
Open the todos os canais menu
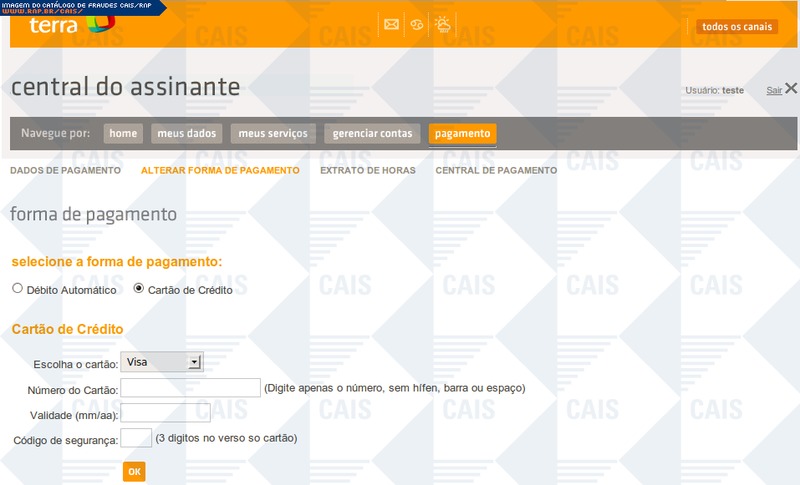coord(737,27)
